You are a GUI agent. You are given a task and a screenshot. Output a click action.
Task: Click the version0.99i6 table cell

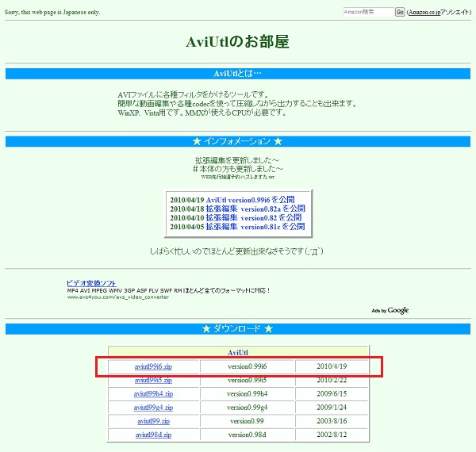[247, 366]
